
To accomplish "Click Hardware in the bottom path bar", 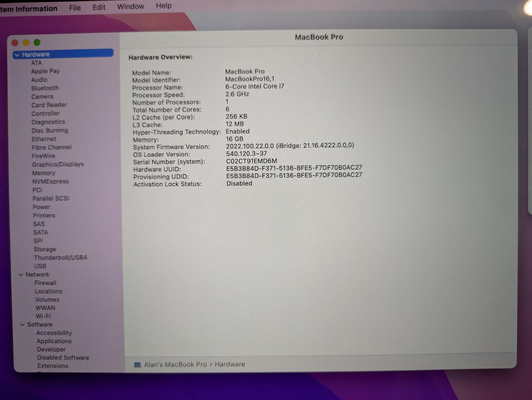I will tap(230, 364).
